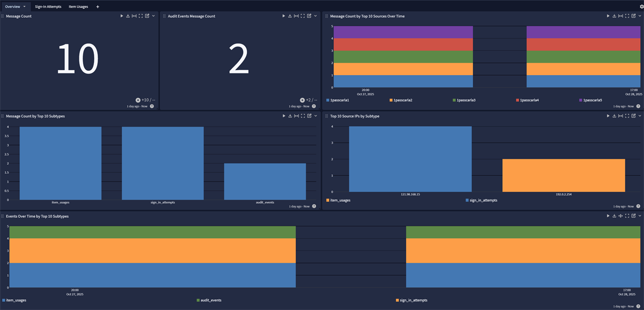Download Events Over Time panel data
Screen dimensions: 644x310
(x=614, y=216)
